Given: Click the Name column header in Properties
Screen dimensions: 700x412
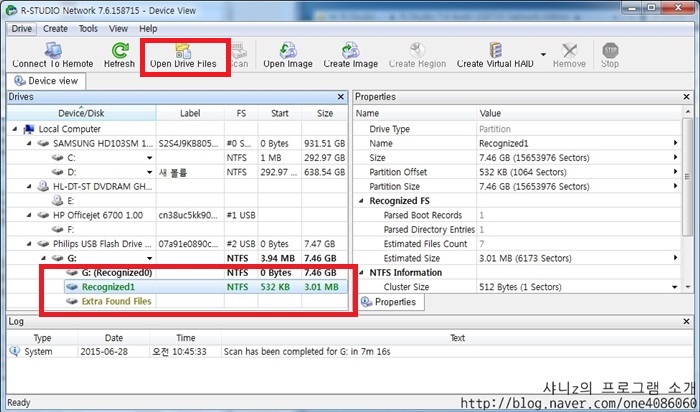Looking at the screenshot, I should [x=415, y=113].
